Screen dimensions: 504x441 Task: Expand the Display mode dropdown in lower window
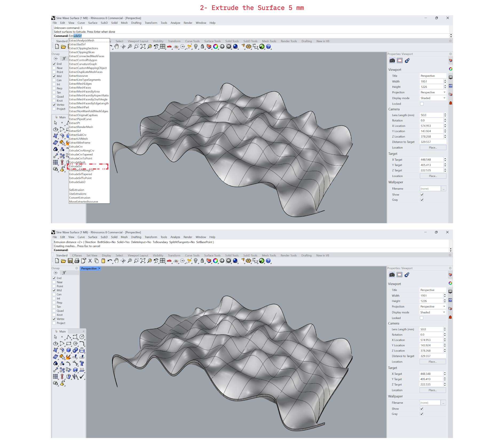point(444,312)
